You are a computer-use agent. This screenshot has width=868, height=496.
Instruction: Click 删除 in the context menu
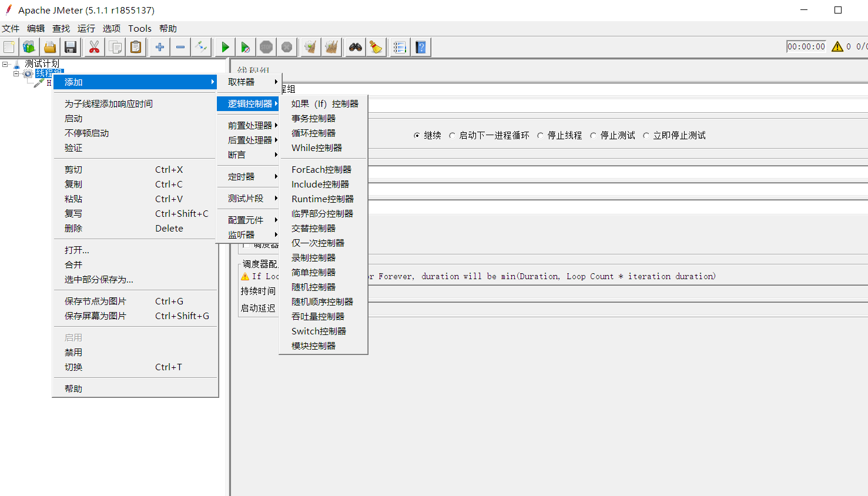[135, 228]
